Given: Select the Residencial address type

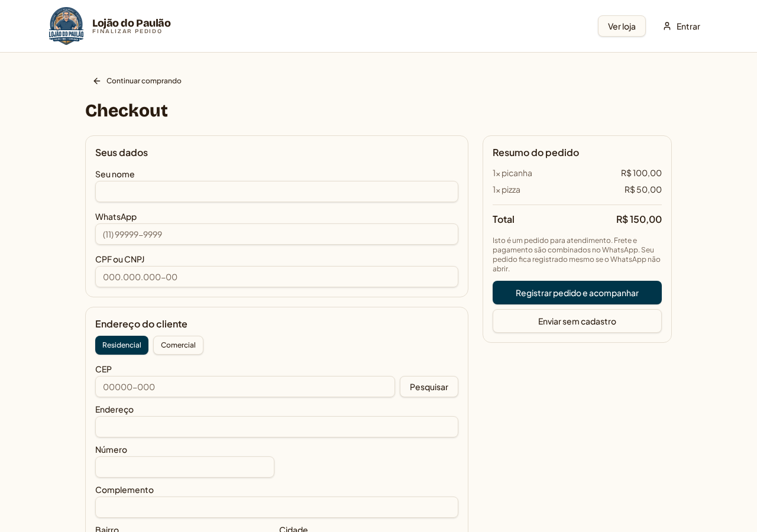Looking at the screenshot, I should coord(122,345).
